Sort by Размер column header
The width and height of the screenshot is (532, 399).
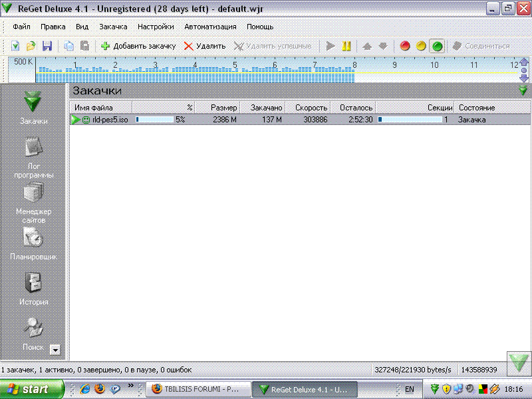point(217,108)
